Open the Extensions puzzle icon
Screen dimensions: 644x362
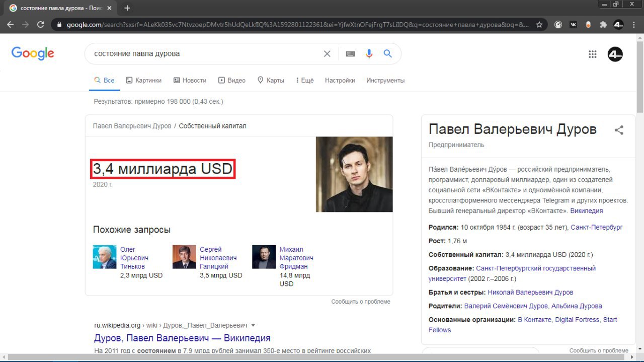coord(603,24)
